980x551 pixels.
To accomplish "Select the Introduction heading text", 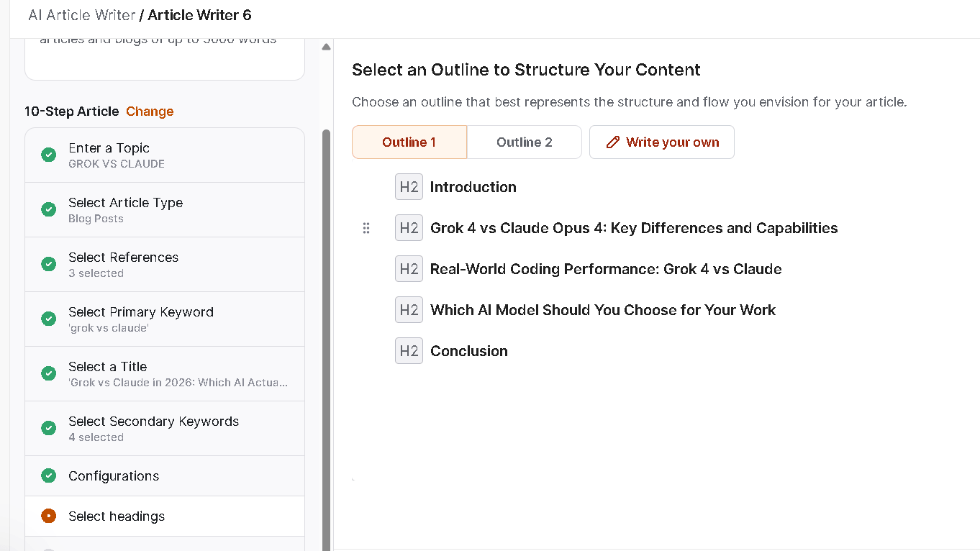I will [473, 187].
